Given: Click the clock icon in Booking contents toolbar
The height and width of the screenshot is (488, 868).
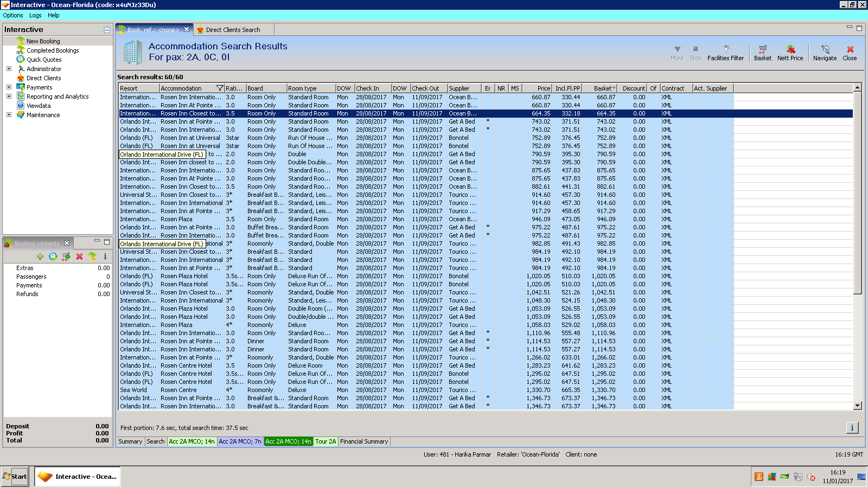Looking at the screenshot, I should click(53, 256).
